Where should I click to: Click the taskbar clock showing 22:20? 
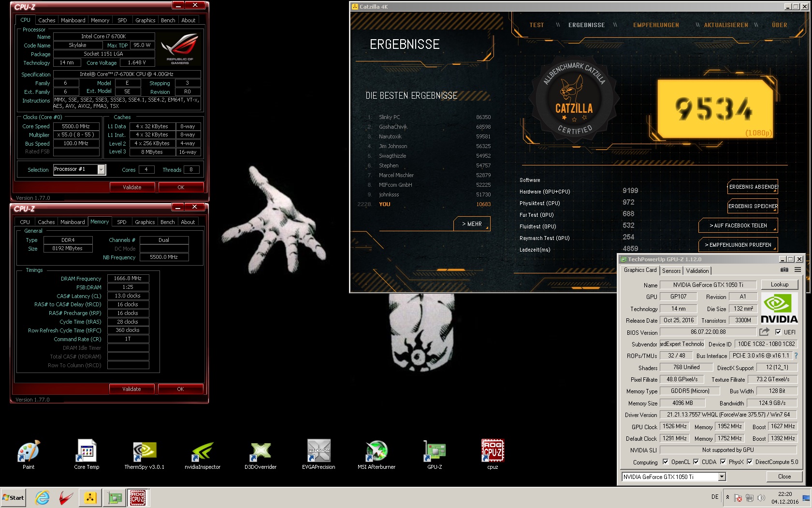click(785, 498)
